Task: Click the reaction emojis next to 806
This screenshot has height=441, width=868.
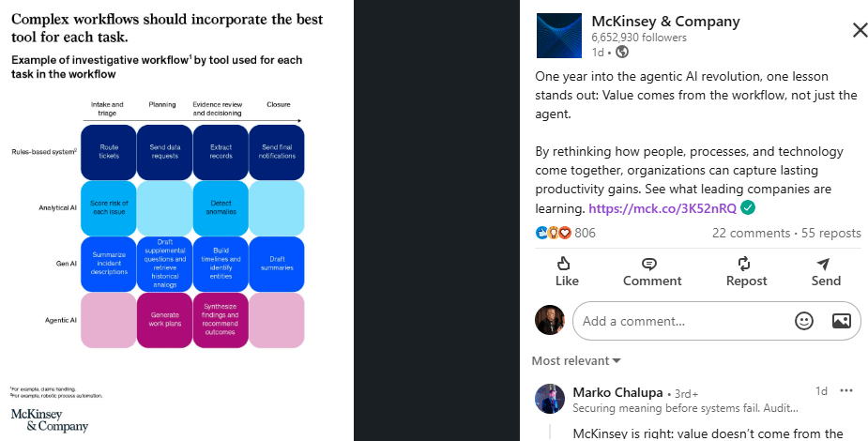Action: coord(553,233)
